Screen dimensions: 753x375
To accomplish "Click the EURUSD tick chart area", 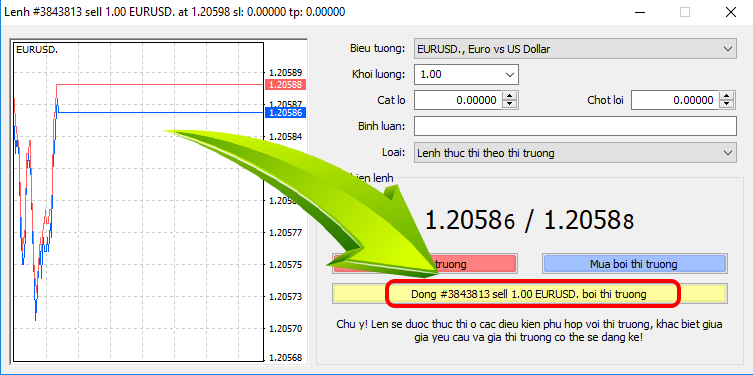I will pyautogui.click(x=138, y=202).
